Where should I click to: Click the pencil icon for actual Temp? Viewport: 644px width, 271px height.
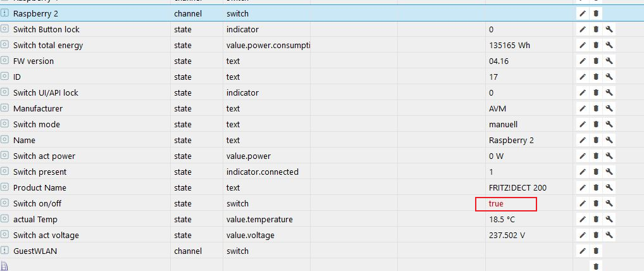(583, 220)
